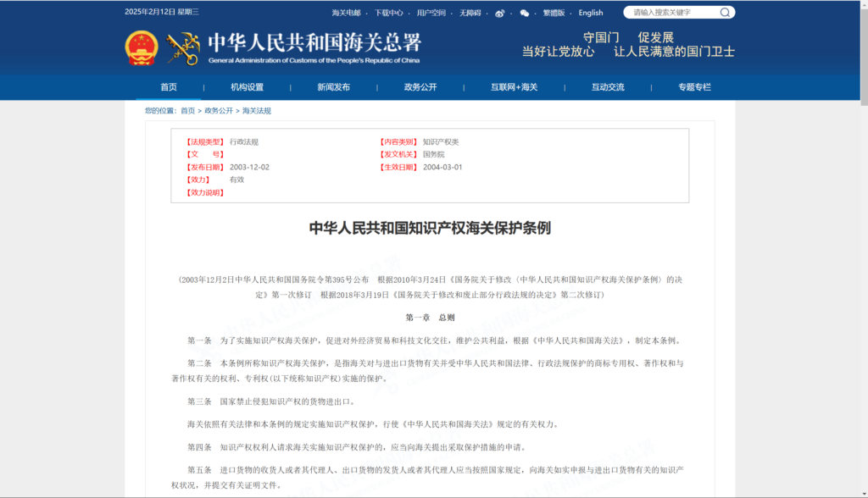Open the 互动交流 navigation item

coord(608,87)
